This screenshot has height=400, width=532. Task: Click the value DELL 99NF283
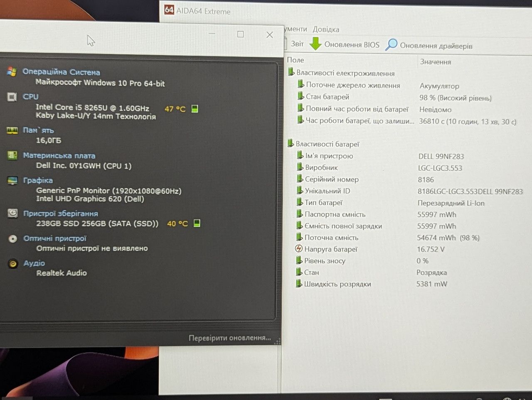(x=441, y=157)
